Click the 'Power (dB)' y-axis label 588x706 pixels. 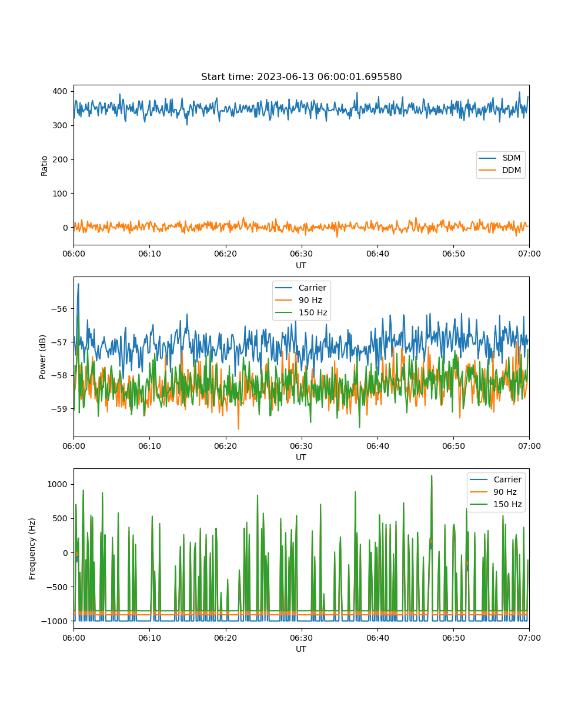(x=43, y=357)
